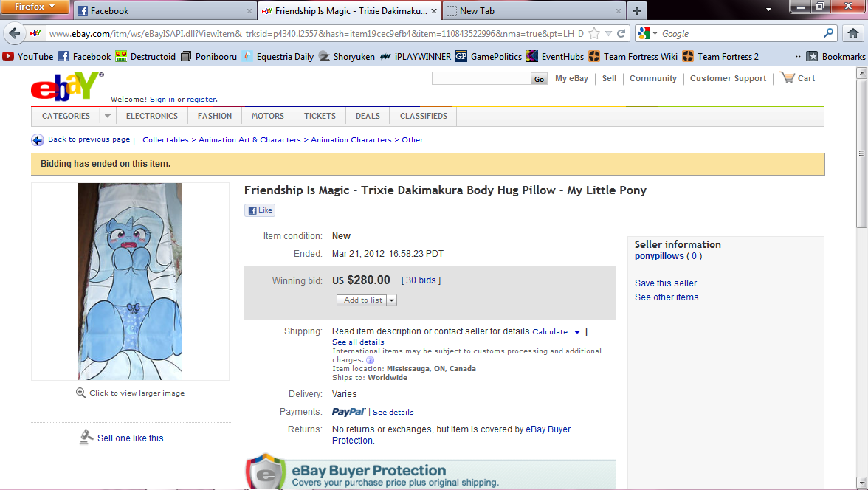This screenshot has width=868, height=490.
Task: Open the Destructoid bookmark
Action: coord(145,57)
